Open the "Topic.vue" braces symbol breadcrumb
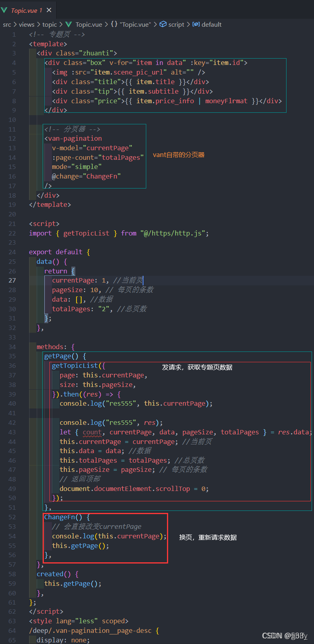The image size is (314, 644). (131, 25)
